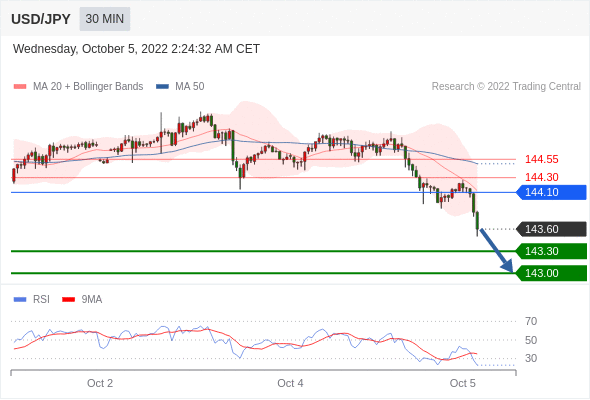Click the 'MA 20 + Bollinger Bands' legend label
Screen dimensions: 590x400
click(88, 87)
